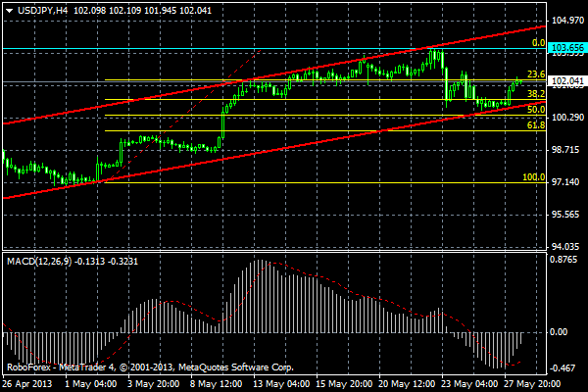The image size is (588, 392).
Task: Select the Fibonacci 38.2 level label
Action: click(536, 94)
